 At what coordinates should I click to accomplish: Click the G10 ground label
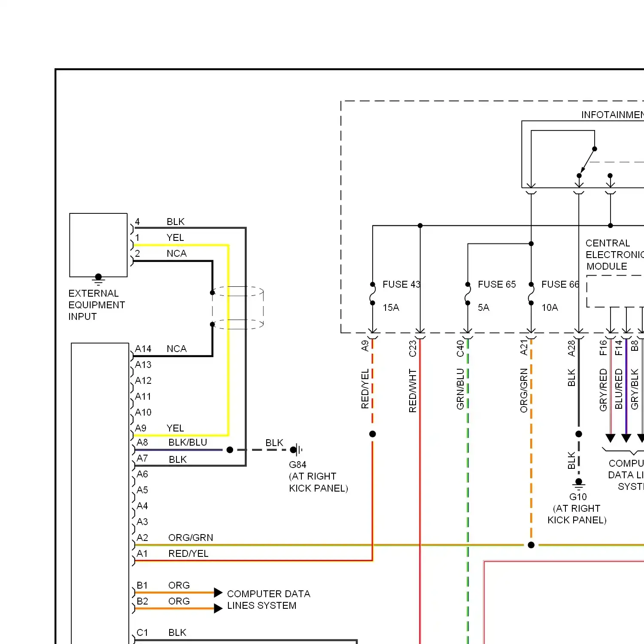pyautogui.click(x=578, y=497)
